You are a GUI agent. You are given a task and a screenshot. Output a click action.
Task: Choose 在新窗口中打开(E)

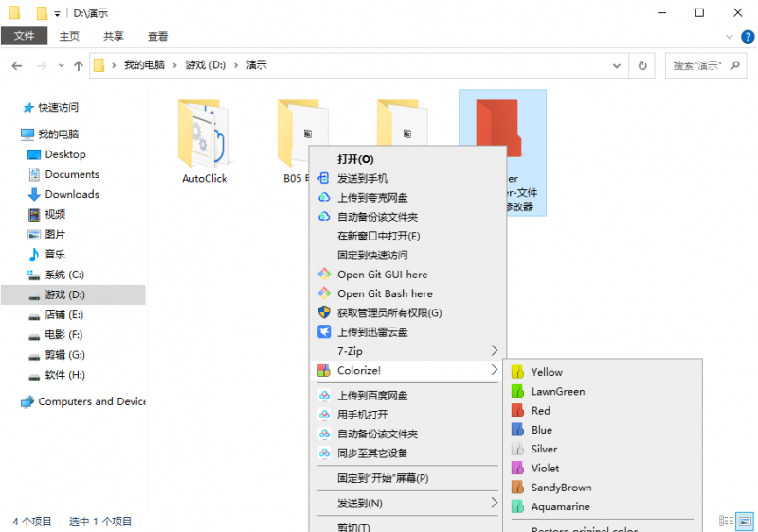(x=407, y=236)
